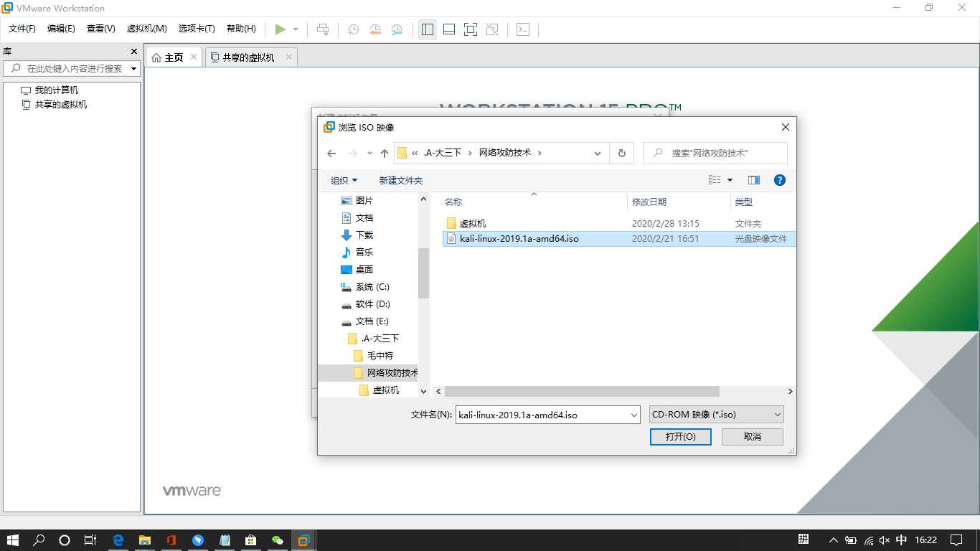Open the 选项卡(T) menu
The width and height of the screenshot is (980, 551).
[197, 29]
